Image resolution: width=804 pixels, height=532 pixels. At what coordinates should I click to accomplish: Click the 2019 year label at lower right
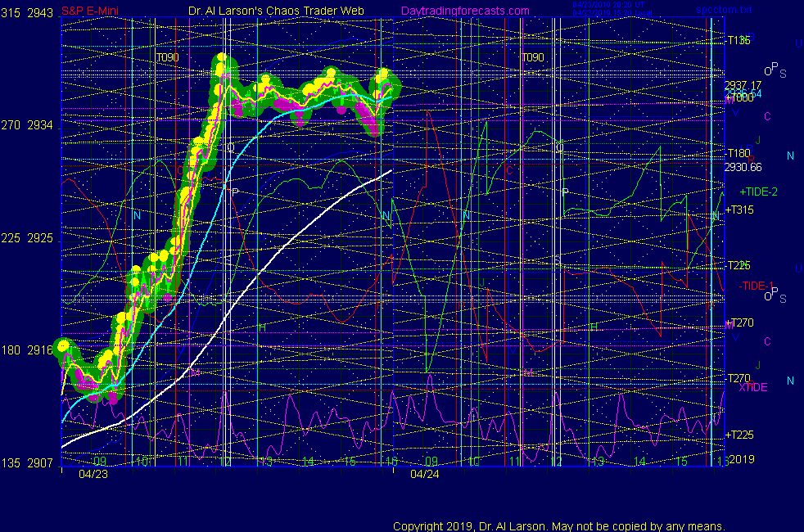coord(742,459)
